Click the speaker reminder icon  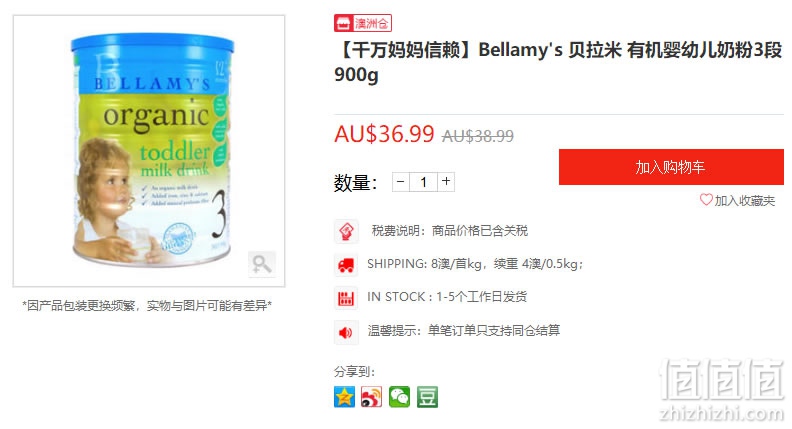point(346,332)
